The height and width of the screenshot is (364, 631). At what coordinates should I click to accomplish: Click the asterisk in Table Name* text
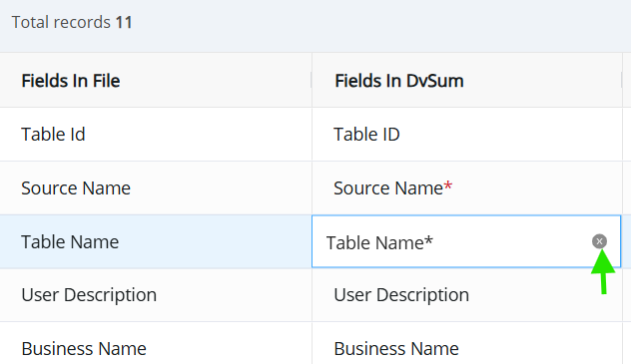428,240
